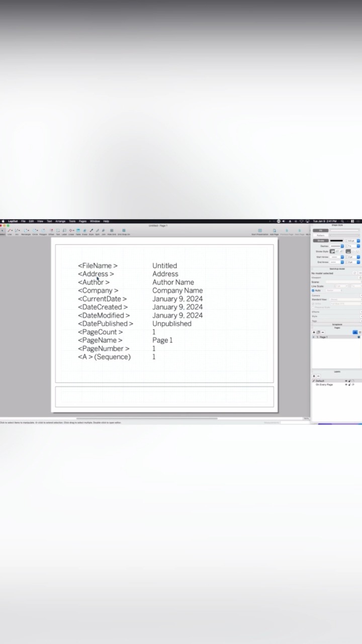Click the Fill color swatch
This screenshot has height=644, width=362.
point(344,230)
